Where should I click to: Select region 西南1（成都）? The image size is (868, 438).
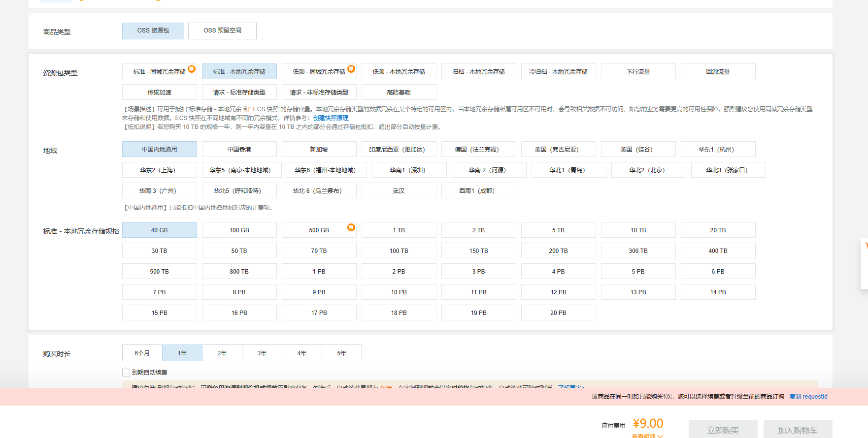pyautogui.click(x=479, y=191)
